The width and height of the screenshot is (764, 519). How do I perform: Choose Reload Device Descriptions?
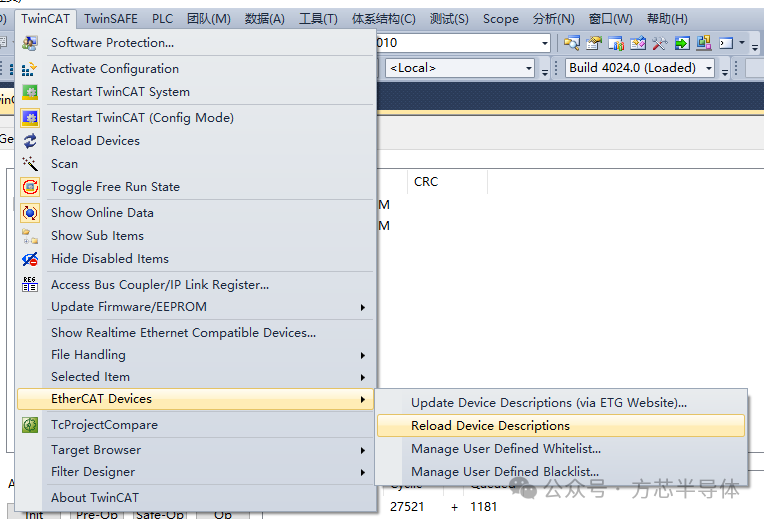[561, 426]
